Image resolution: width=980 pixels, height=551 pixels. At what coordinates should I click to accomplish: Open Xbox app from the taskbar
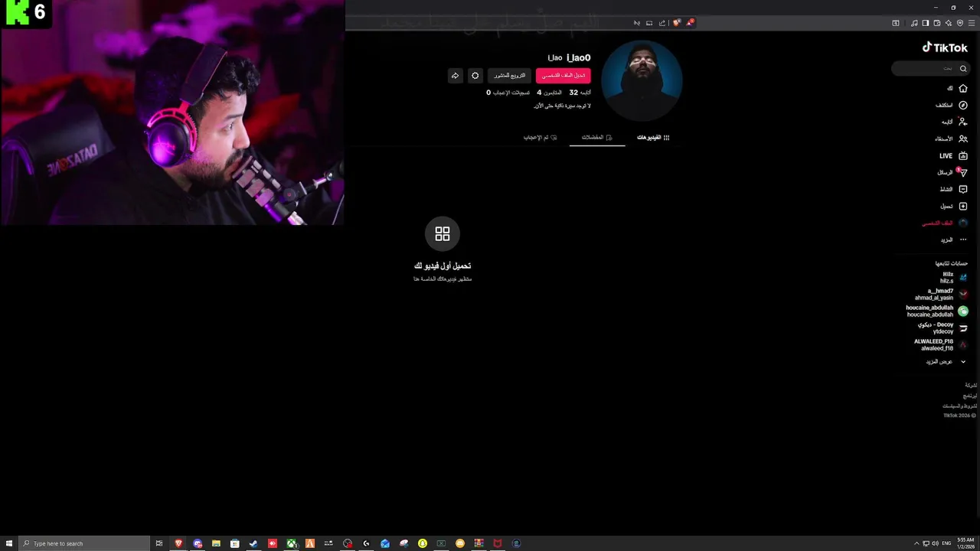pos(291,543)
